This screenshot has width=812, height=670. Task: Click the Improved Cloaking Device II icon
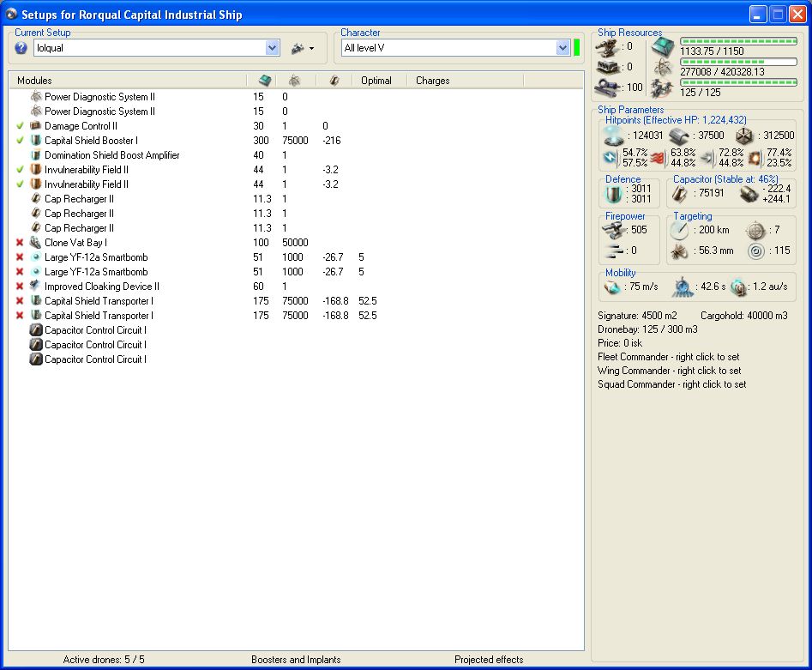click(36, 286)
